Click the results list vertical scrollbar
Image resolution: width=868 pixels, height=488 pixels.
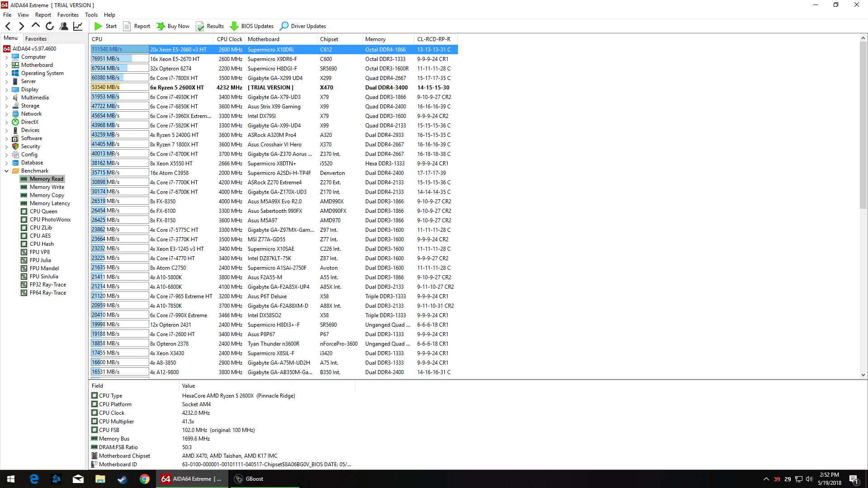[x=863, y=206]
